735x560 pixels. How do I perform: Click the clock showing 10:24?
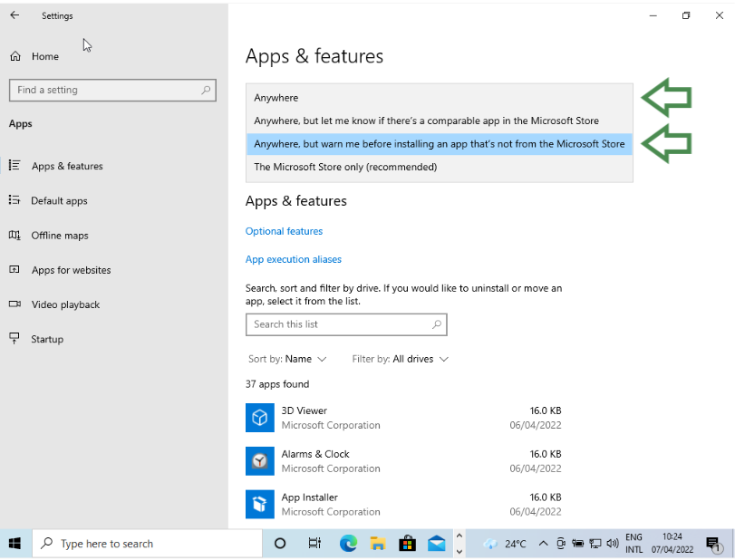672,544
